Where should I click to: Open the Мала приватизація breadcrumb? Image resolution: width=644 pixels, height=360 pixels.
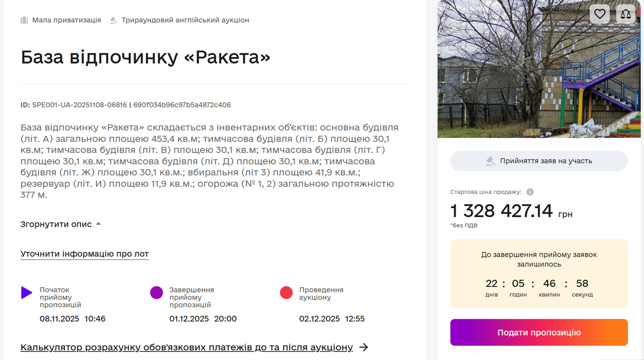coord(66,20)
